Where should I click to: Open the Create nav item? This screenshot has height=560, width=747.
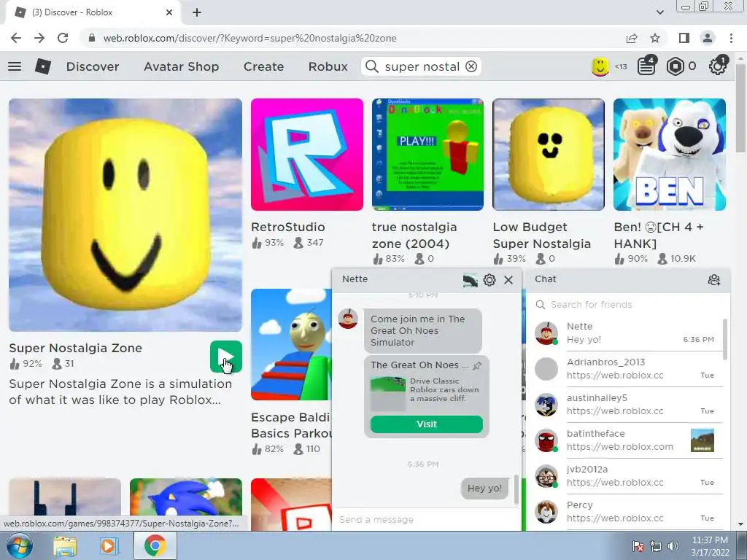click(263, 66)
